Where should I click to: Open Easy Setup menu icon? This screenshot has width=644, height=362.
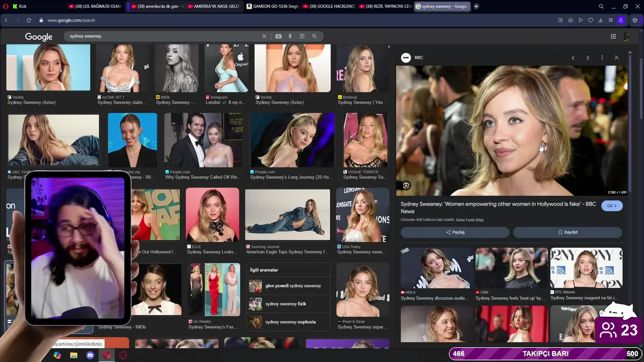click(x=610, y=20)
